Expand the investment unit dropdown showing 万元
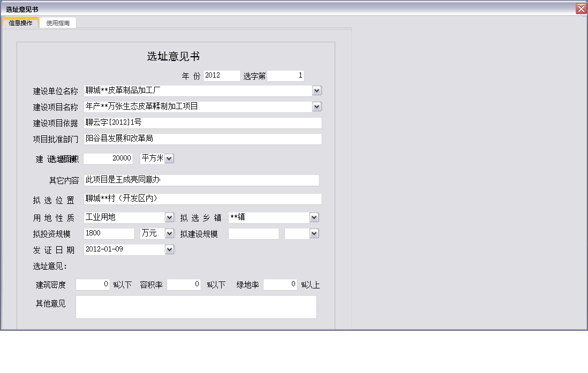588x373 pixels. [170, 233]
